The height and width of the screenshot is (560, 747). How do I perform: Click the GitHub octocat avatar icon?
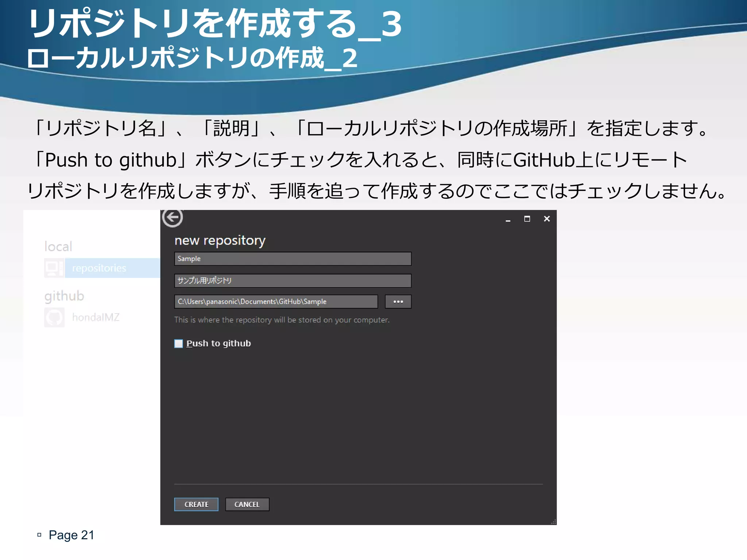tap(54, 317)
